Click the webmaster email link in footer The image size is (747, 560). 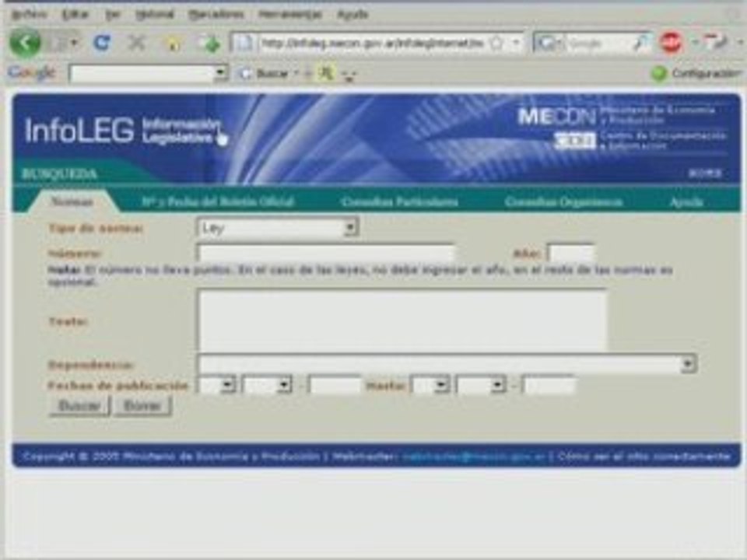(x=472, y=457)
